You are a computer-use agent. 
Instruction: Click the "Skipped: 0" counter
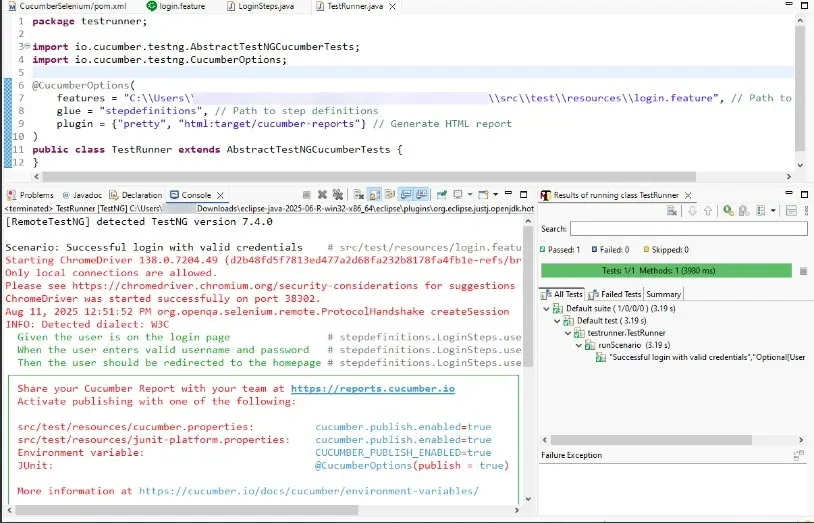click(666, 250)
